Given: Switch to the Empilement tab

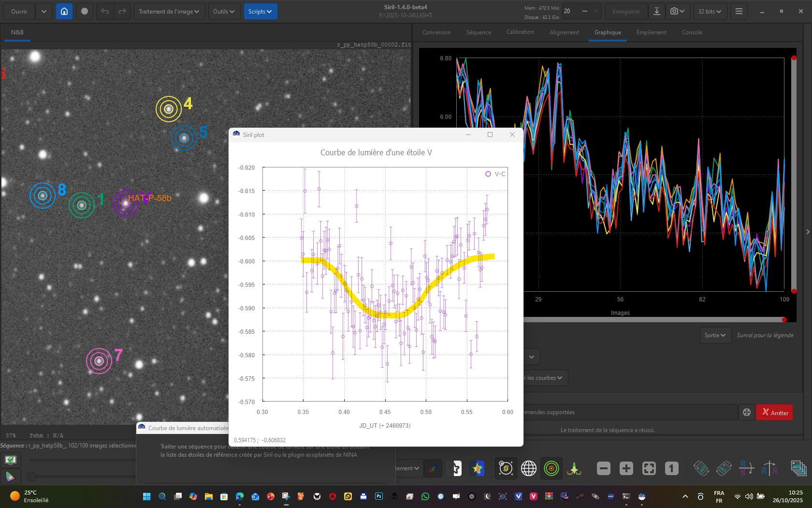Looking at the screenshot, I should coord(651,32).
